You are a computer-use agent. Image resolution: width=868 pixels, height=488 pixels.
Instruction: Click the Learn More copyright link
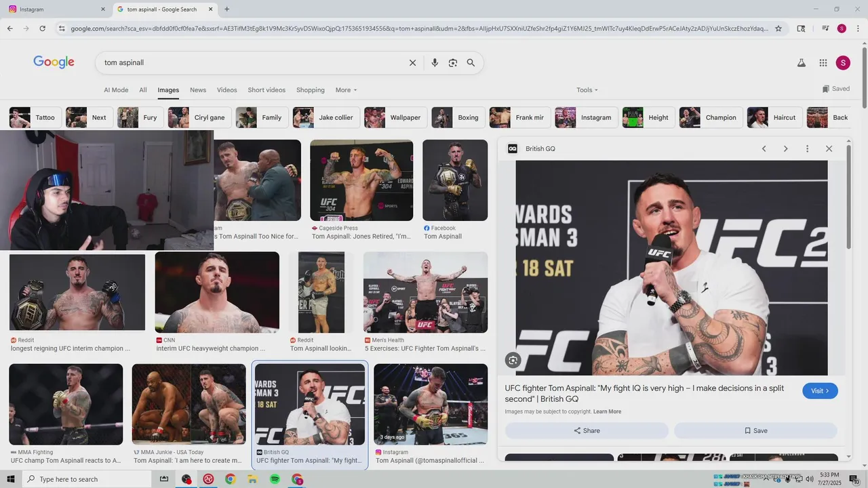[607, 411]
